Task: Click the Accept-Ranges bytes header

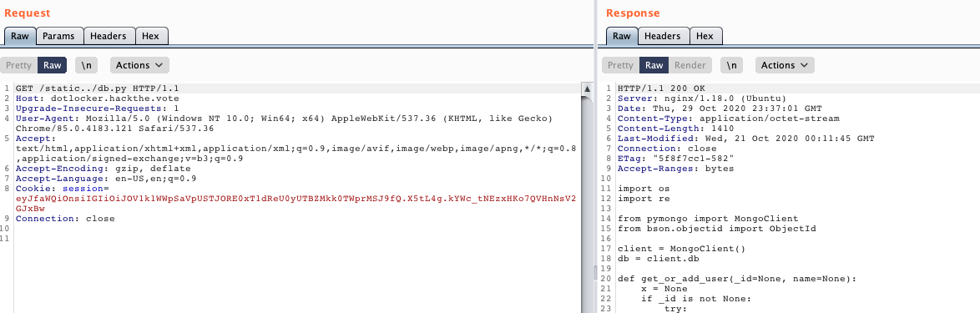Action: coord(675,169)
